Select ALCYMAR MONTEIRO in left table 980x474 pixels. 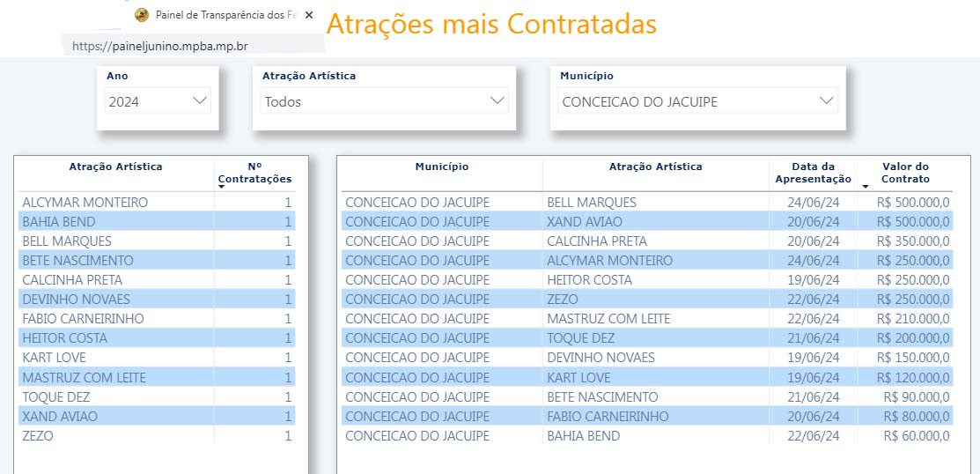pos(156,202)
